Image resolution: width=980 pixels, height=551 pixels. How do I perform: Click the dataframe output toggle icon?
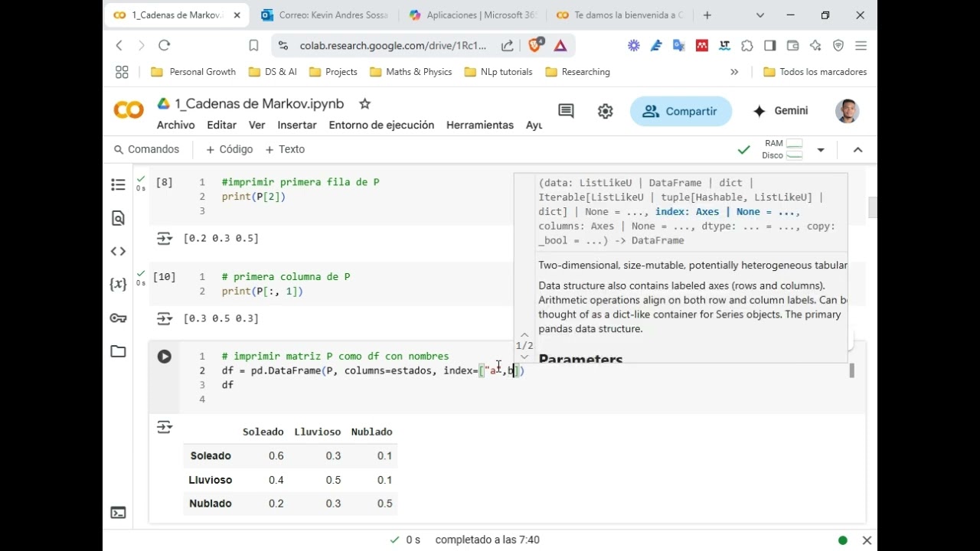tap(165, 427)
